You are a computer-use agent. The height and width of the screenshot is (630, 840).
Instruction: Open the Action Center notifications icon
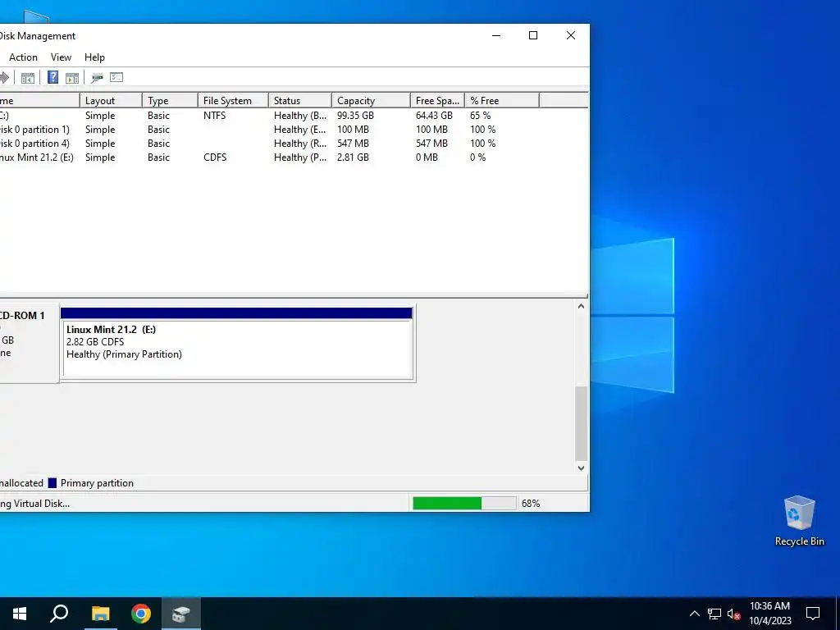(813, 614)
